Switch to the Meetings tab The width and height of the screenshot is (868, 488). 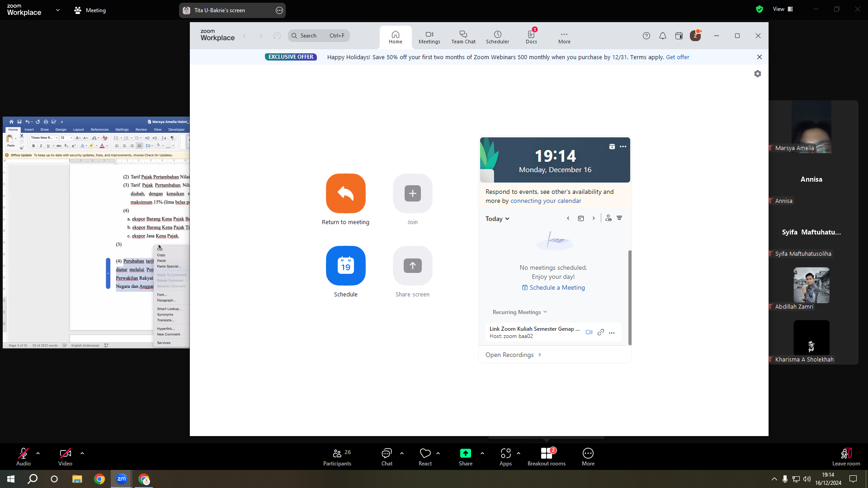click(429, 37)
